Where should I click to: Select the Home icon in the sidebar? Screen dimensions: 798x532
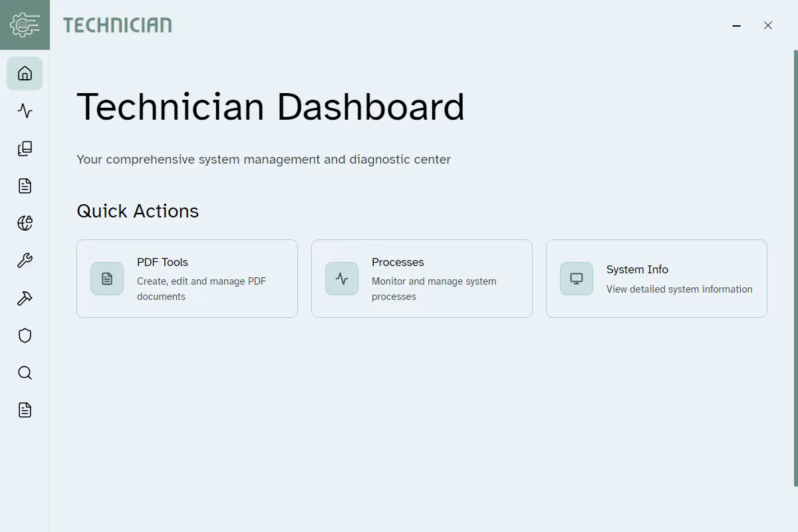25,74
